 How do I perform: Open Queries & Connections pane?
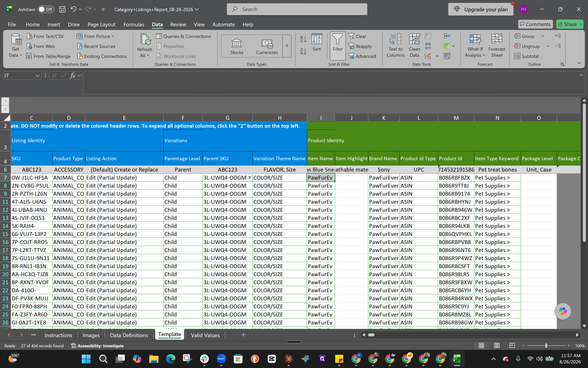coord(183,36)
